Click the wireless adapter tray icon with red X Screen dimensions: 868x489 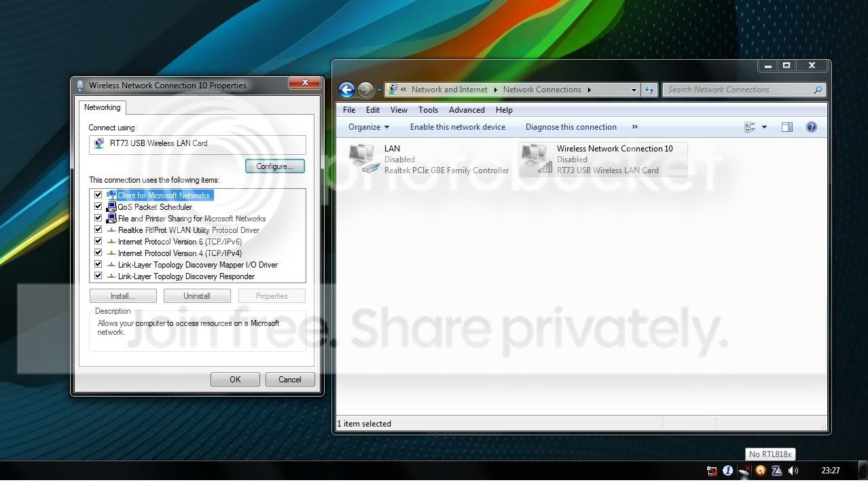[744, 471]
